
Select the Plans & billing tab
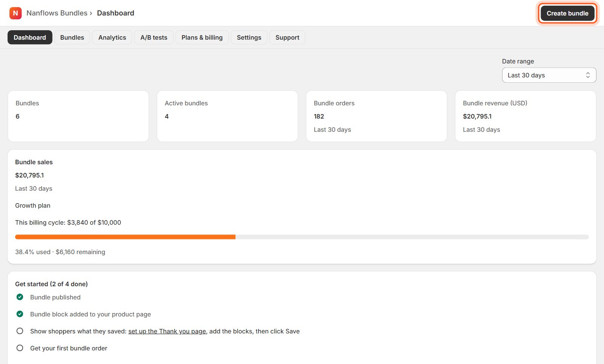pyautogui.click(x=202, y=37)
